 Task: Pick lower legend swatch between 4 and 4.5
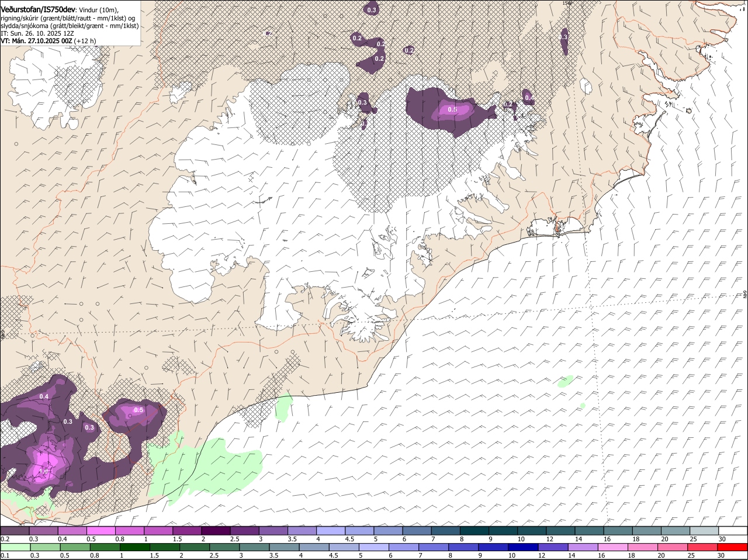pos(315,547)
